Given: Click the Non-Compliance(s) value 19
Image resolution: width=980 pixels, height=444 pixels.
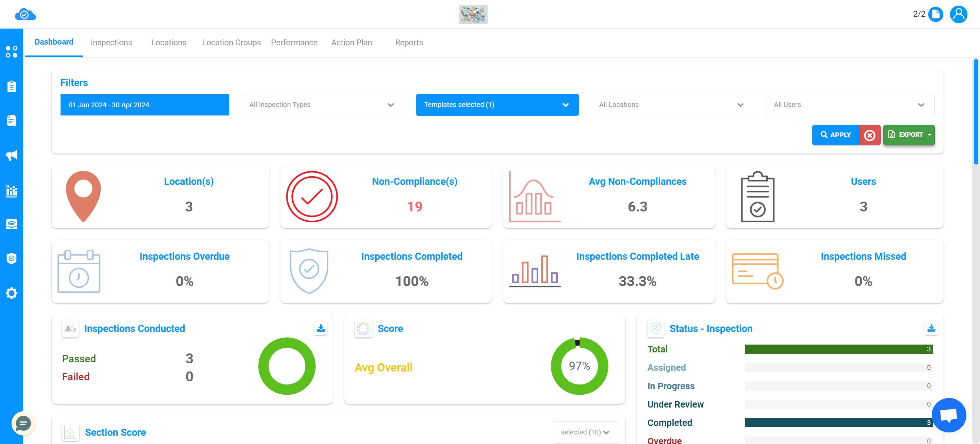Looking at the screenshot, I should pos(415,207).
